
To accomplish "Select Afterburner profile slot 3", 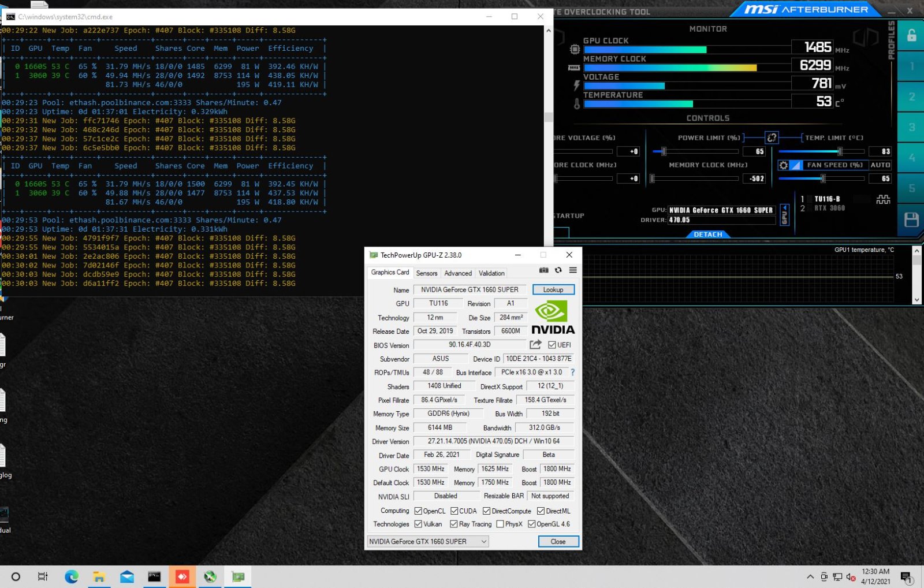I will pyautogui.click(x=912, y=127).
